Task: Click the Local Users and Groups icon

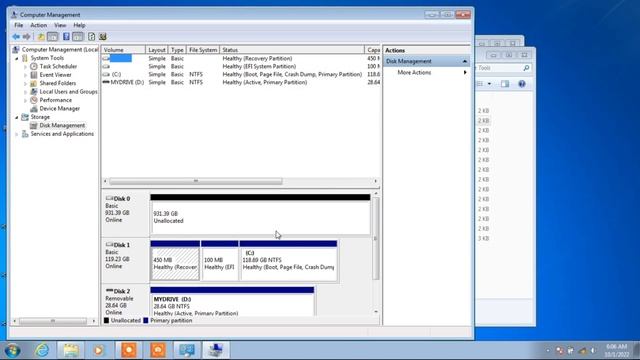Action: [x=34, y=92]
